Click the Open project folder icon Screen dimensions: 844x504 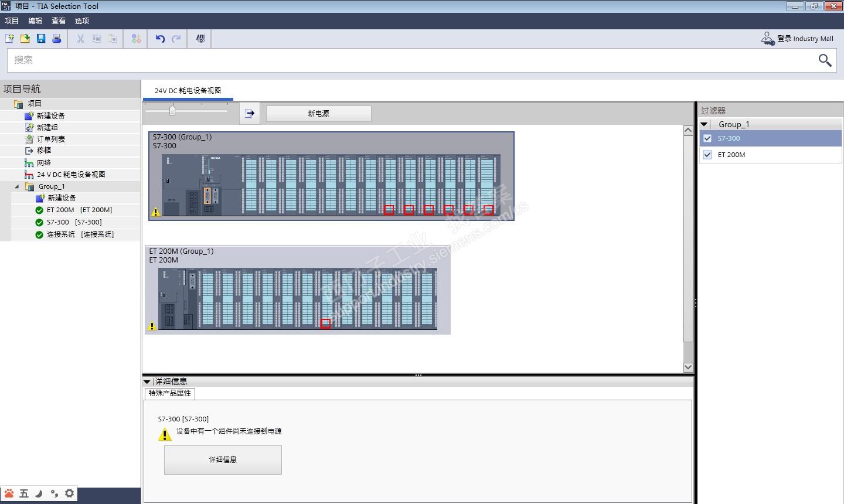click(25, 39)
